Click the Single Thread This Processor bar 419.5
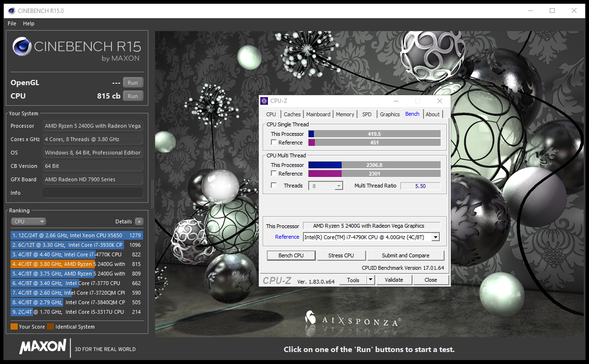The width and height of the screenshot is (589, 364). [374, 134]
